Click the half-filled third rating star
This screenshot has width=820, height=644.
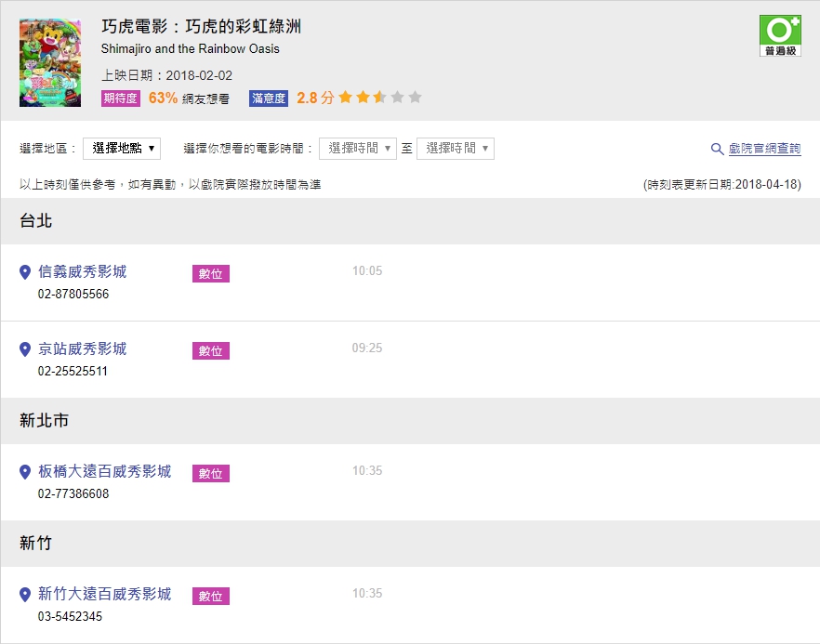coord(380,98)
